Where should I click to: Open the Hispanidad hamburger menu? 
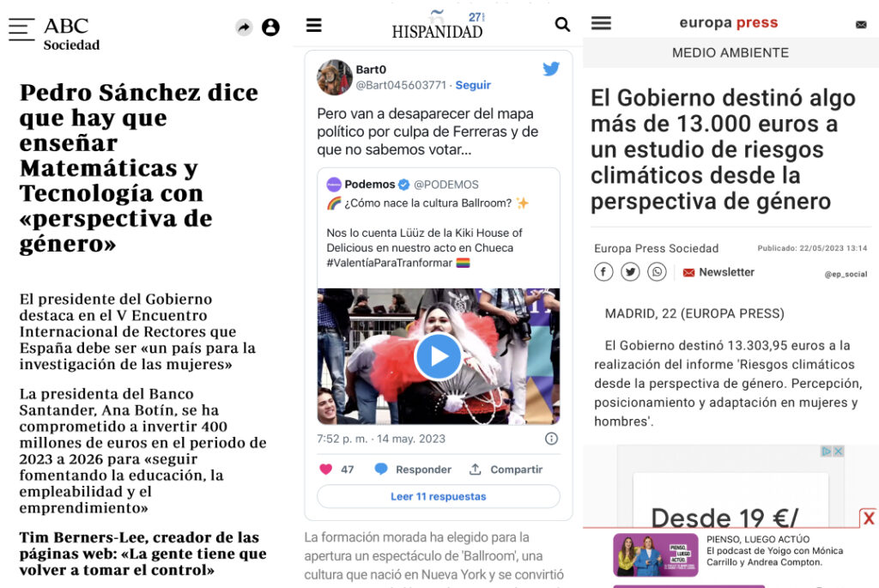click(x=314, y=25)
